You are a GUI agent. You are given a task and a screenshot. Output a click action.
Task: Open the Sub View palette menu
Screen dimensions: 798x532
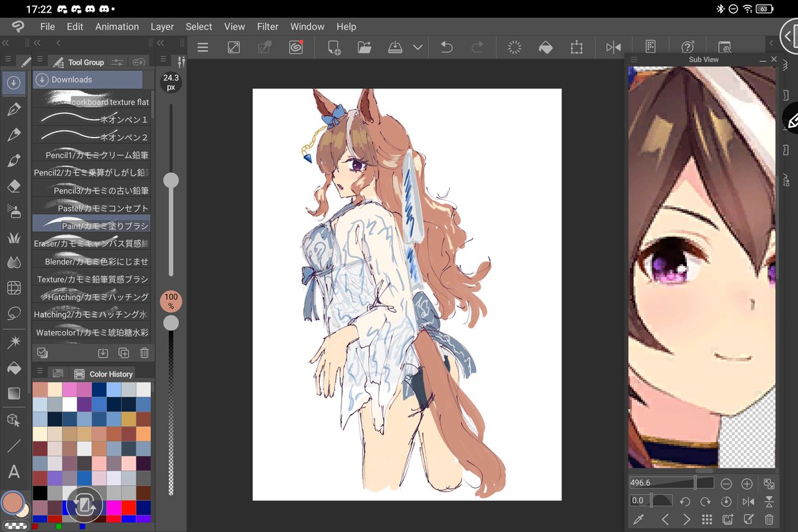pyautogui.click(x=634, y=59)
